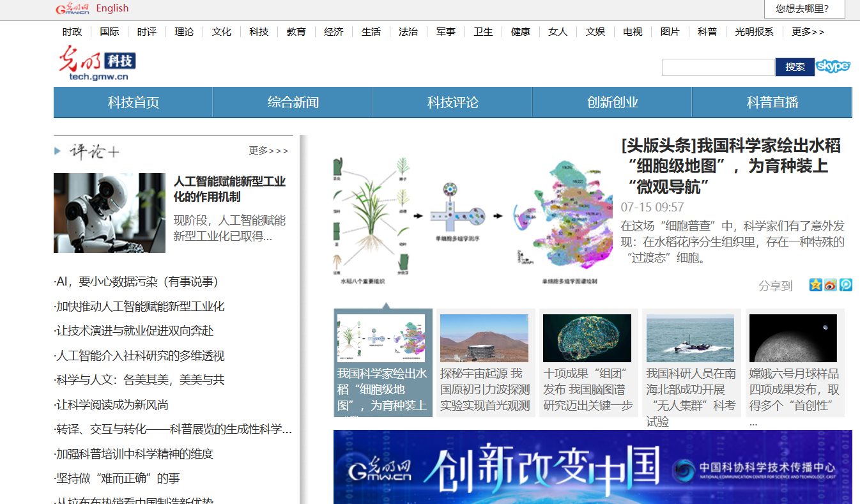Click the 搜索 search button
860x504 pixels.
click(795, 67)
